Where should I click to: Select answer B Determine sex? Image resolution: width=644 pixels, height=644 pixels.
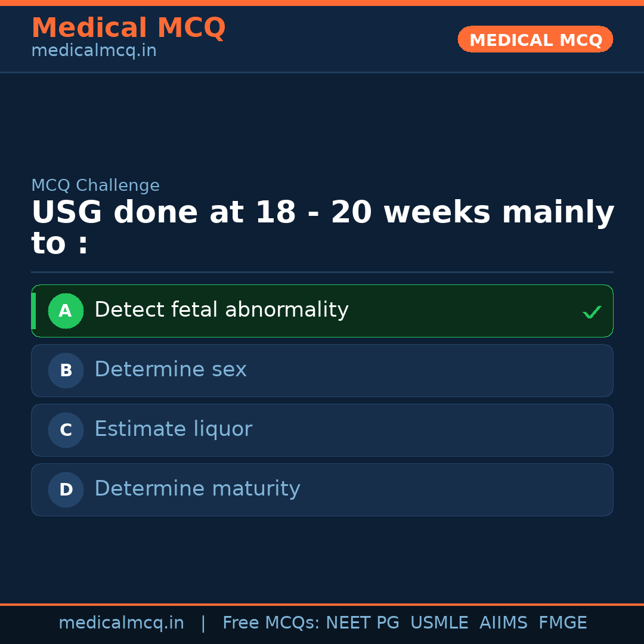[x=322, y=370]
